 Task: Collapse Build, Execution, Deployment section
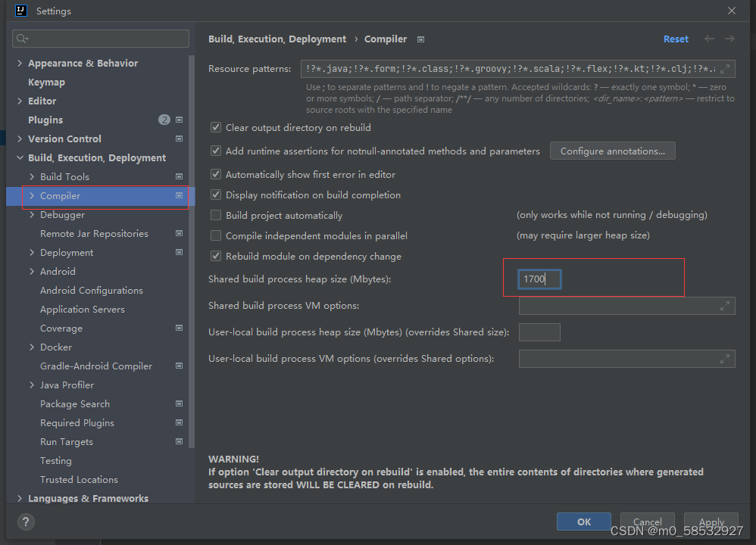point(20,157)
